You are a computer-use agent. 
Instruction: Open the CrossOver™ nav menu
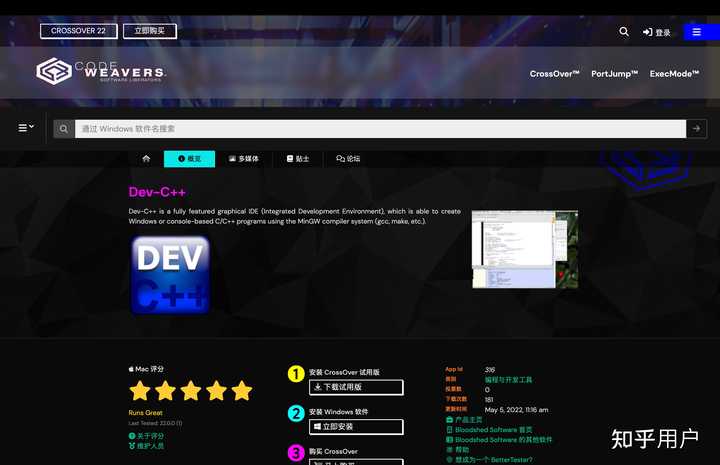click(x=554, y=74)
